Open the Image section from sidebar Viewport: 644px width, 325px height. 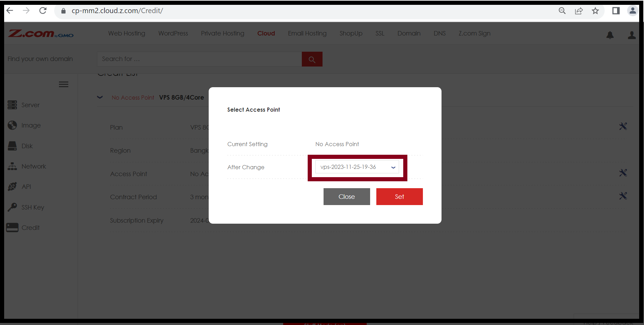coord(12,125)
